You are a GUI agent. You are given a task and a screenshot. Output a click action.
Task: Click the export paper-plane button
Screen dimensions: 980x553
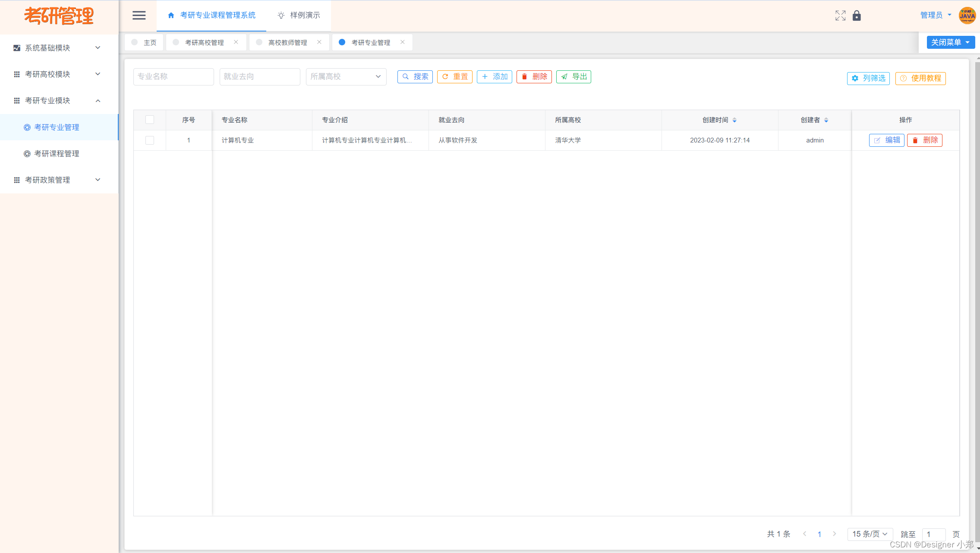pyautogui.click(x=574, y=76)
